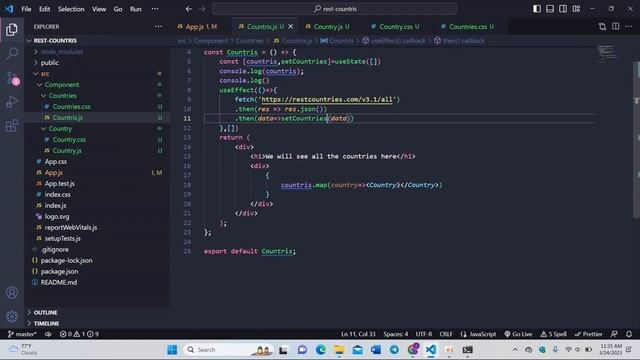
Task: Open the Source Control view
Action: (x=12, y=78)
